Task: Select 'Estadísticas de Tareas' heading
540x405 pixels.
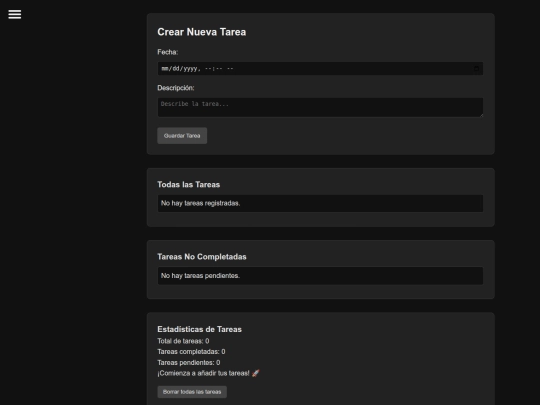Action: click(x=199, y=329)
